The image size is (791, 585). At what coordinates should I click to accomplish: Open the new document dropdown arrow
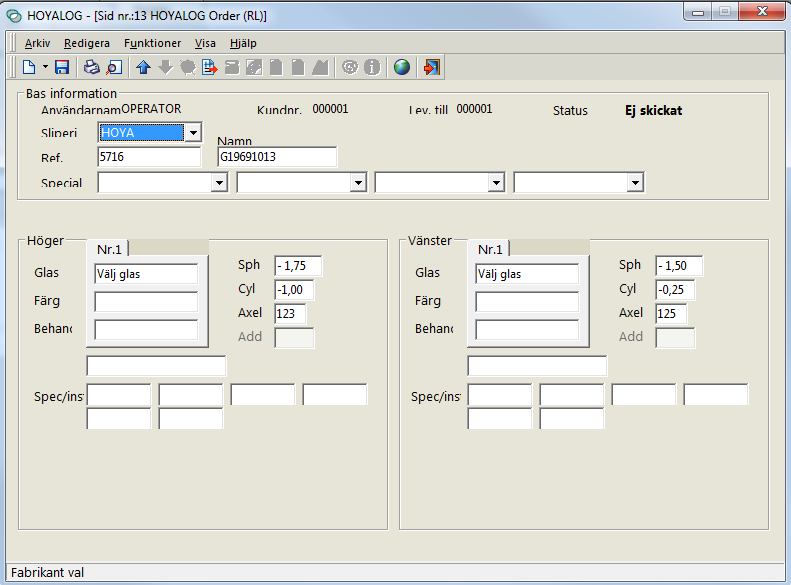(45, 67)
